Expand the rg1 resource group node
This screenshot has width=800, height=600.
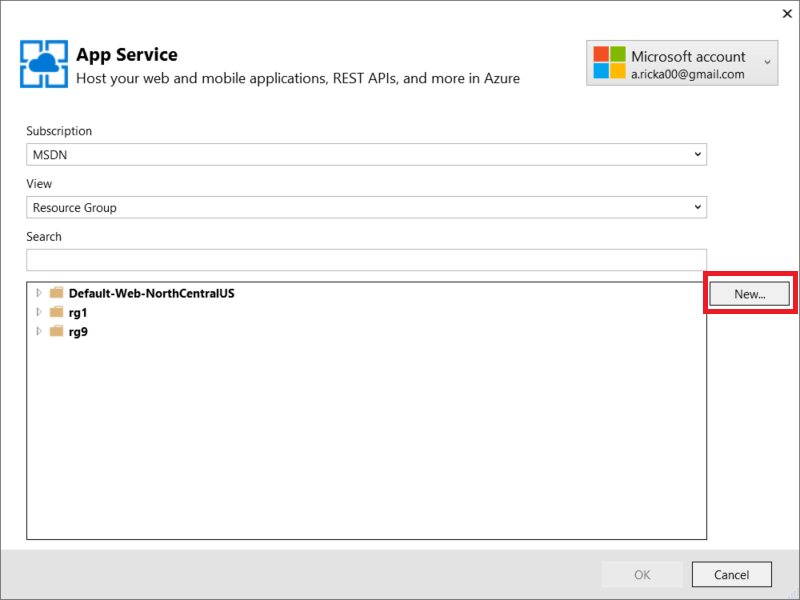point(39,312)
